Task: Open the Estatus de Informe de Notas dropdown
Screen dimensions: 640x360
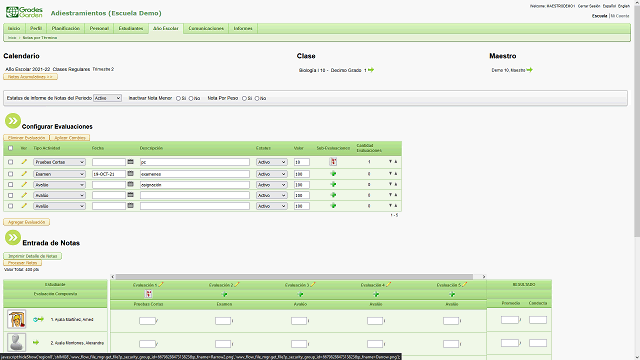Action: [107, 98]
